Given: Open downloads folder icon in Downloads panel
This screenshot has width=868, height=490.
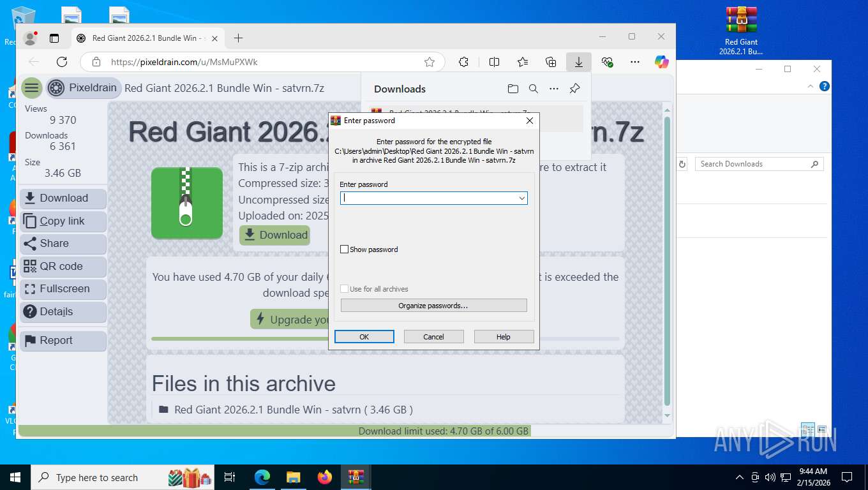Looking at the screenshot, I should pyautogui.click(x=513, y=89).
